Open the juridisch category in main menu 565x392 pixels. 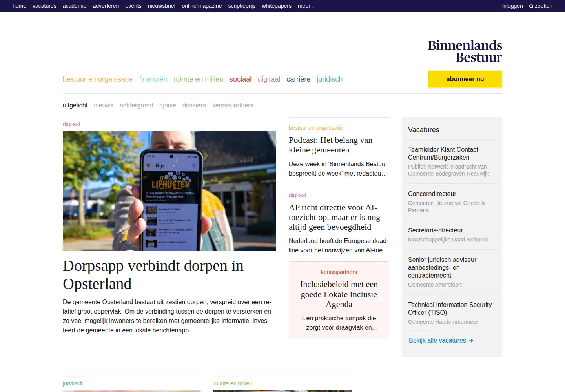point(330,79)
